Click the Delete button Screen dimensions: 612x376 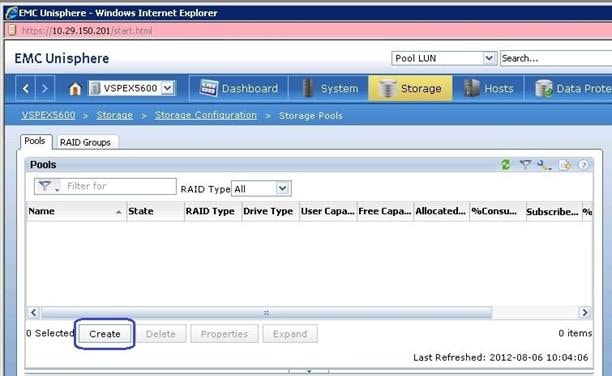160,334
